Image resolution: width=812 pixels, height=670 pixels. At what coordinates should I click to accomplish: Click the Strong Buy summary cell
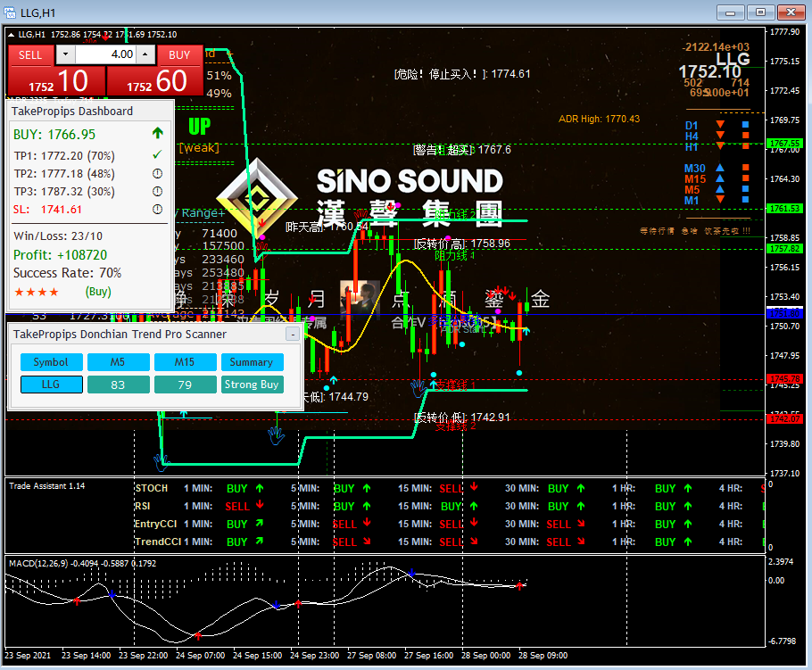point(252,385)
